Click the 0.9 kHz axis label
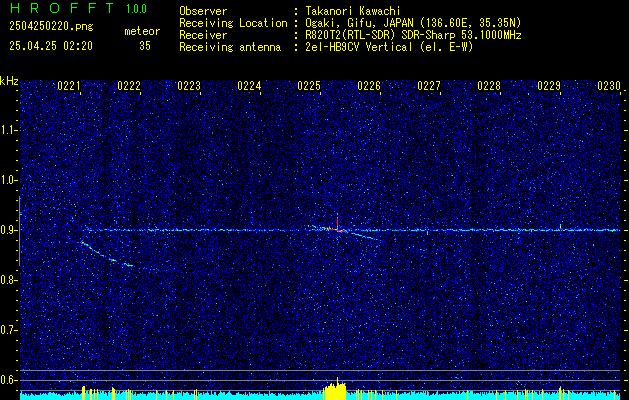 (9, 230)
